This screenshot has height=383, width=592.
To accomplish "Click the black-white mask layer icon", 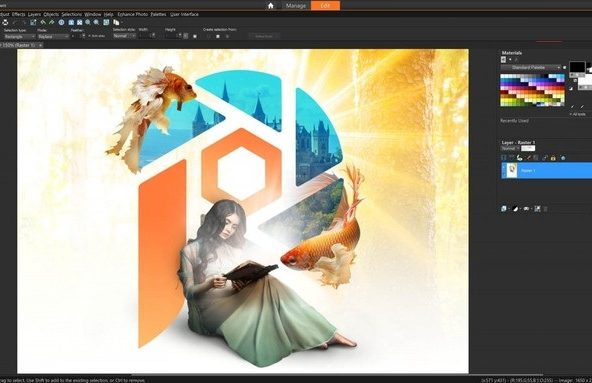I will (516, 209).
